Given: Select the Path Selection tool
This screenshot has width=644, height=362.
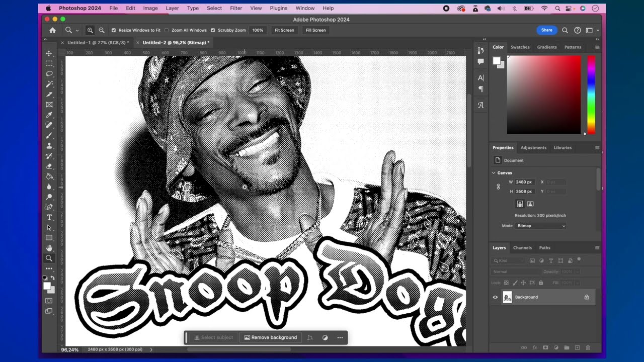Looking at the screenshot, I should tap(49, 228).
